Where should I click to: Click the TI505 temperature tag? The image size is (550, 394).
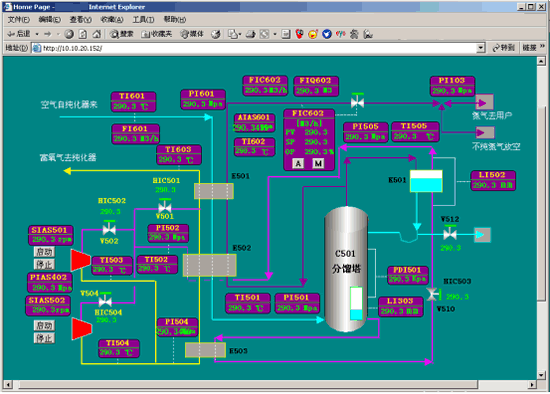(x=415, y=132)
